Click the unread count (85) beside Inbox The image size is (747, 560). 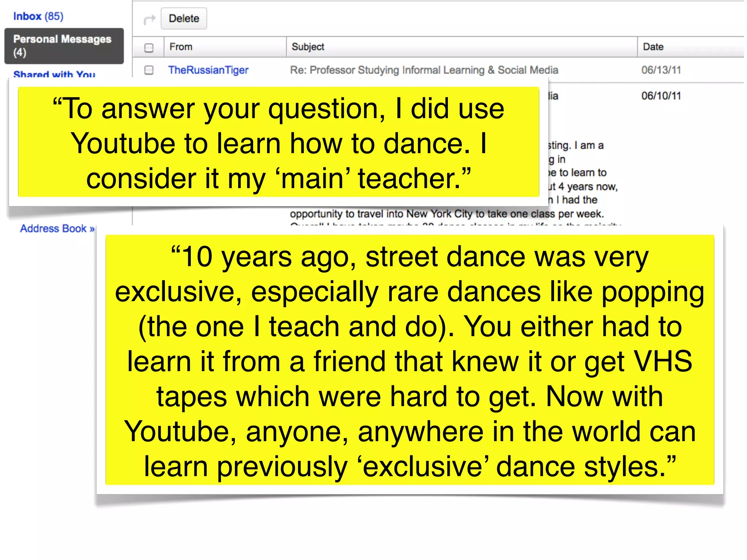[x=54, y=16]
